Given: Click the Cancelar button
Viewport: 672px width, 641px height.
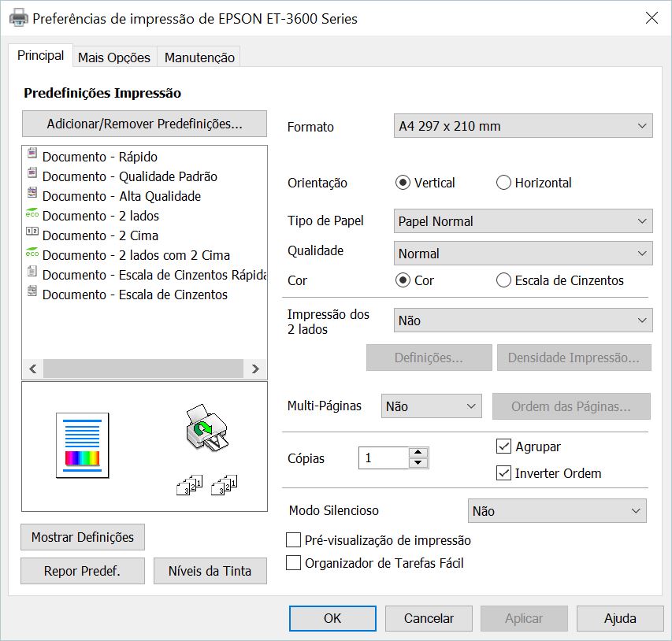Looking at the screenshot, I should [429, 618].
